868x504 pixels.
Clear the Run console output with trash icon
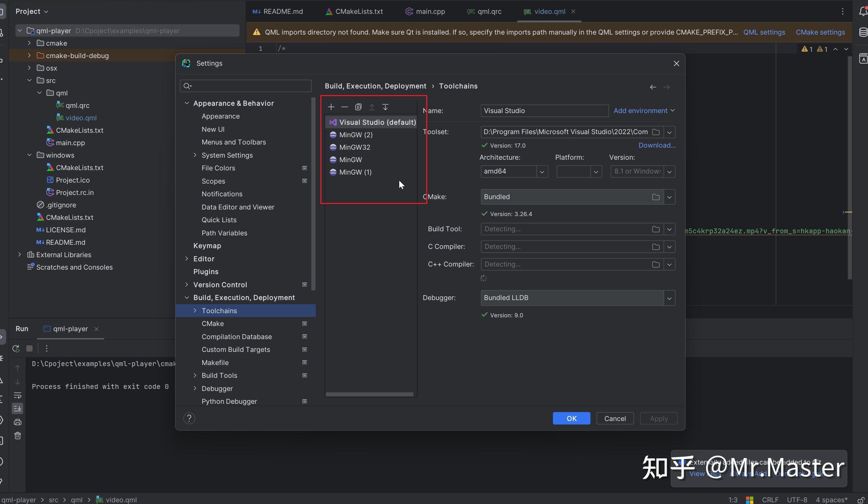[17, 436]
